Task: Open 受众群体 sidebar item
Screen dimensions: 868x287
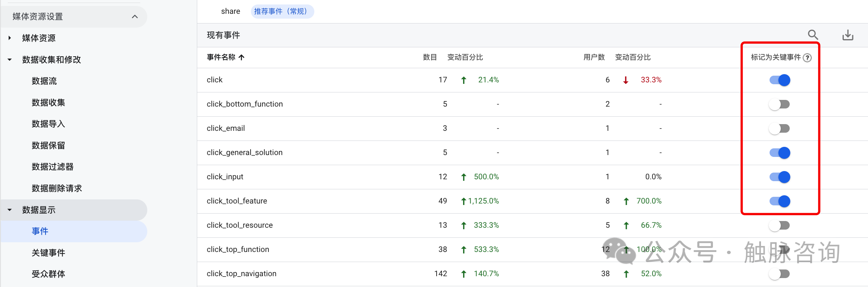Action: [48, 274]
